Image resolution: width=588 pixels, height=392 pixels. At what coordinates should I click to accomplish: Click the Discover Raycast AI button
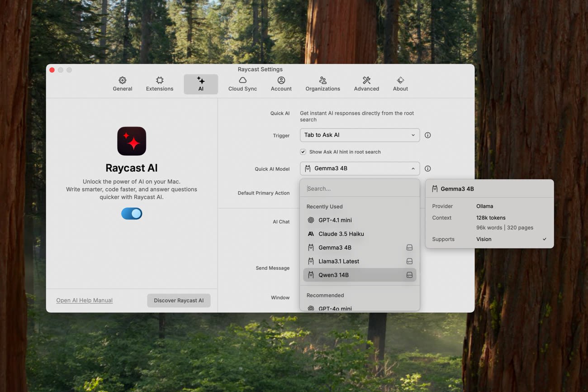click(179, 301)
